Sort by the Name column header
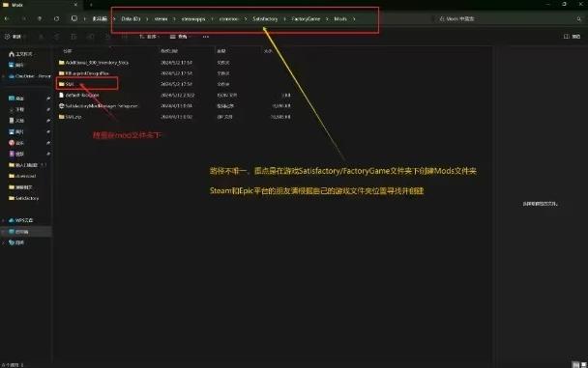Viewport: 588px width, 368px height. tap(68, 50)
